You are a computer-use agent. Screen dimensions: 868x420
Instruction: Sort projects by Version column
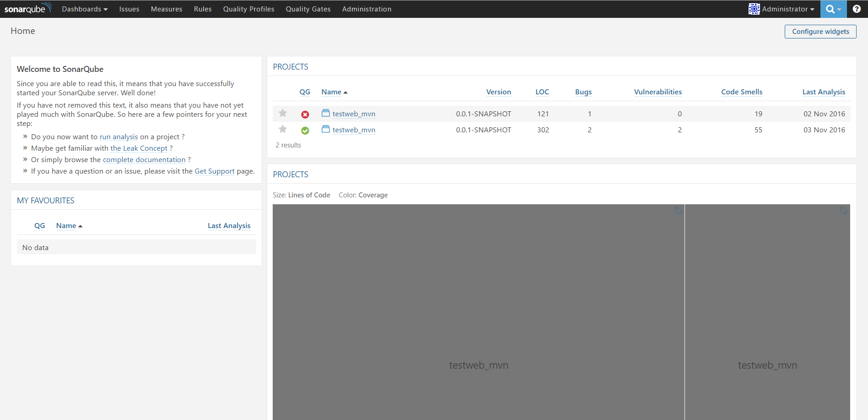[498, 92]
